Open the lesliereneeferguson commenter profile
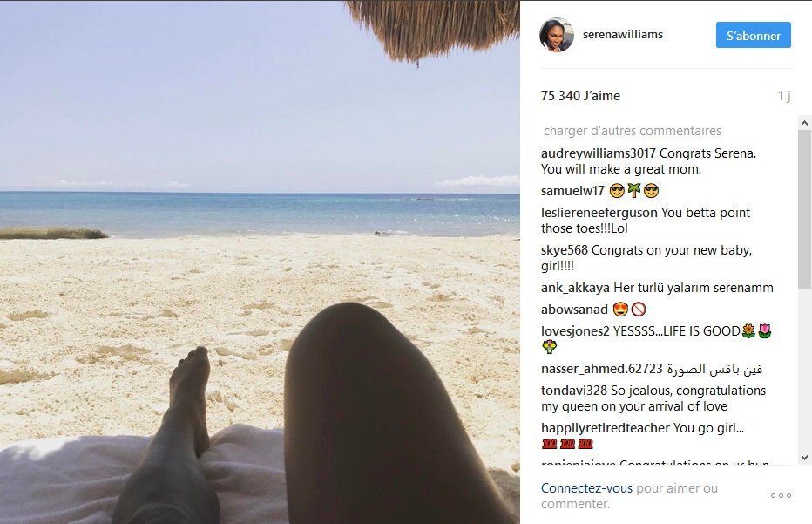Viewport: 812px width, 524px height. tap(599, 213)
